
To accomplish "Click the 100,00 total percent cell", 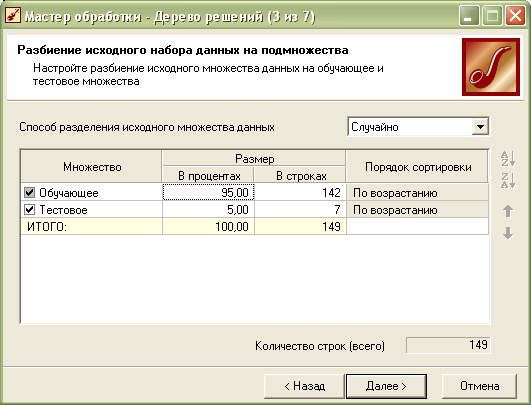I will tap(208, 226).
